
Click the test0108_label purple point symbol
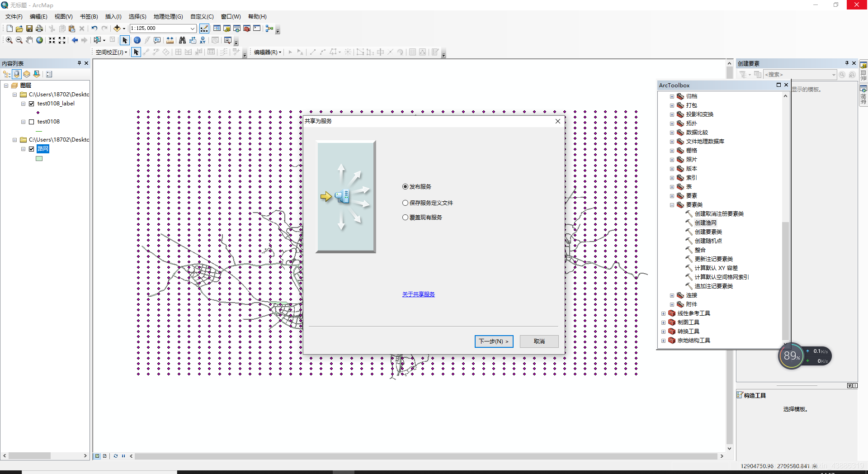[x=38, y=113]
